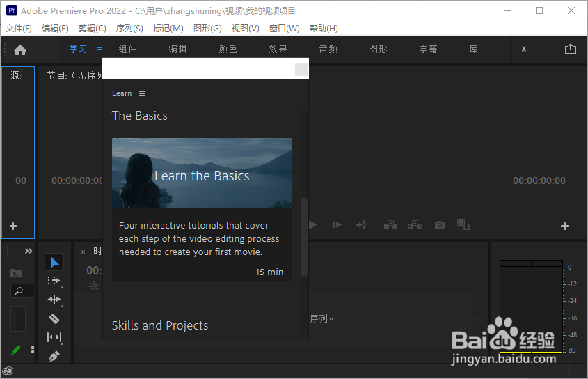Open the 帮助(H) menu
588x379 pixels.
(x=324, y=28)
